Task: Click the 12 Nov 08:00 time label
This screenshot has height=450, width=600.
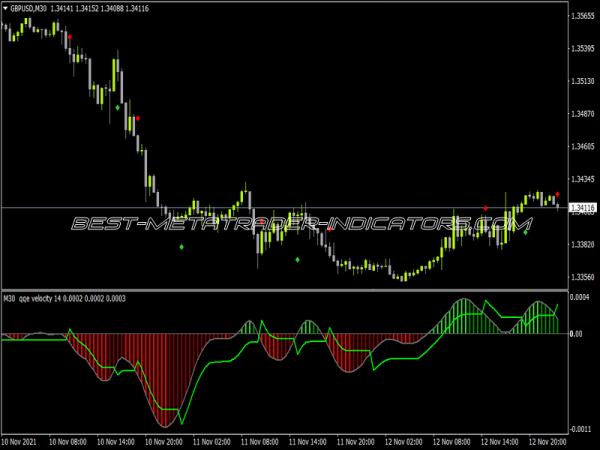Action: coord(452,442)
